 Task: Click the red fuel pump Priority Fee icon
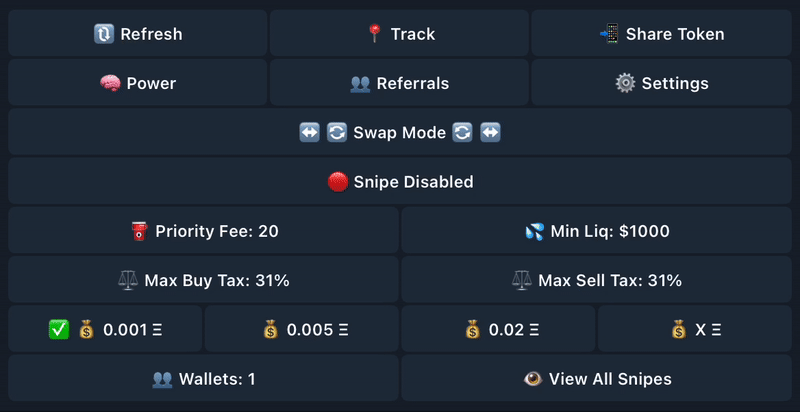point(139,231)
